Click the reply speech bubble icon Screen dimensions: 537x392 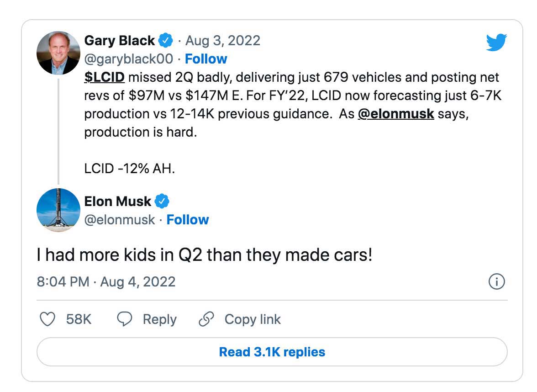pos(125,319)
